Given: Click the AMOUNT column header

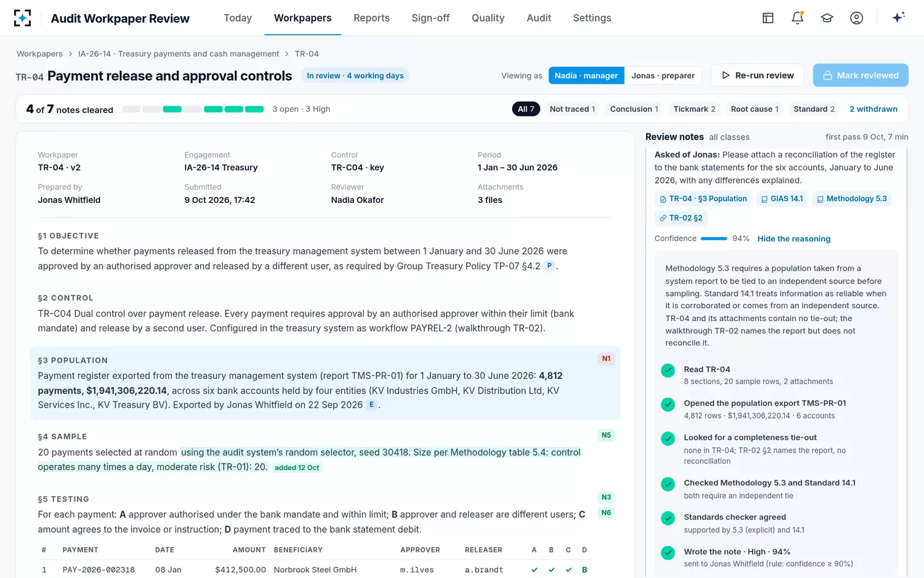Looking at the screenshot, I should [x=249, y=550].
